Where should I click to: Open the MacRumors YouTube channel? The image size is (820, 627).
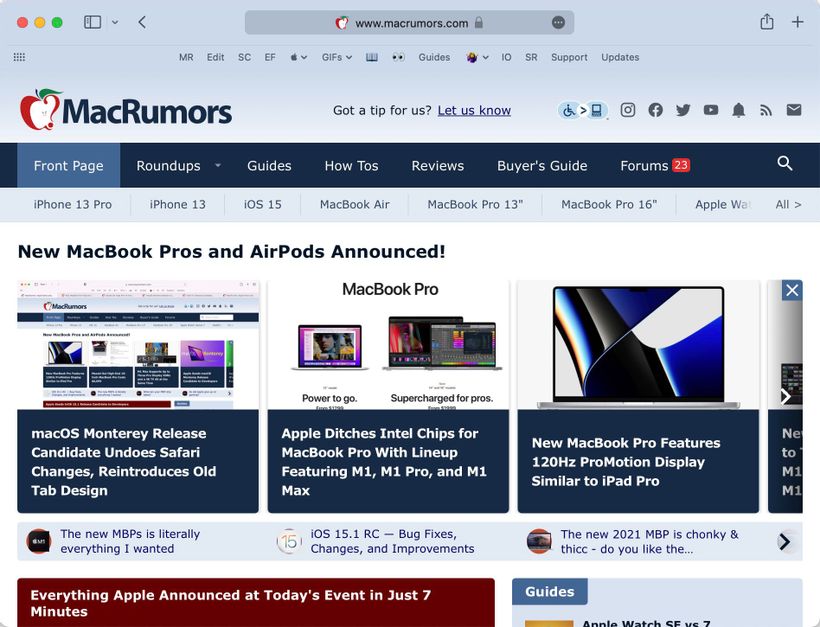click(x=711, y=110)
